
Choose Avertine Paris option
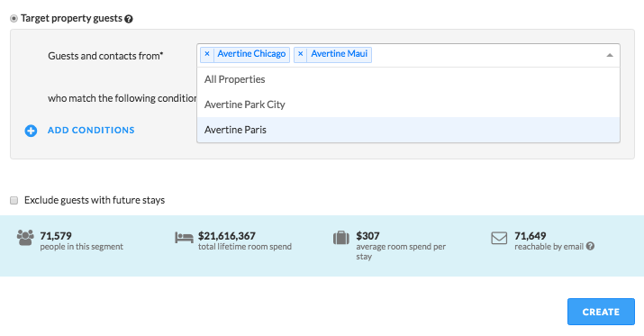click(x=408, y=130)
